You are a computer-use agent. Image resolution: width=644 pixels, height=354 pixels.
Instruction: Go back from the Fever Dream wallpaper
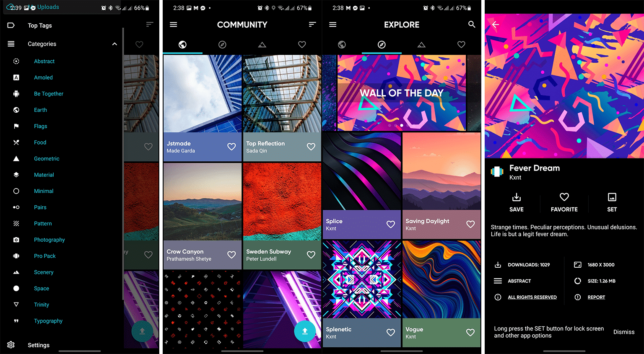click(496, 25)
